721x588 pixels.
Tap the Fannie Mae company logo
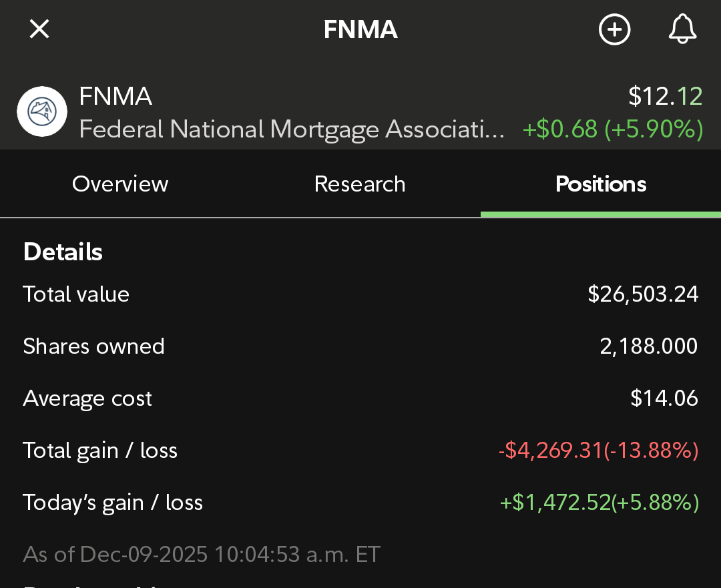click(42, 111)
